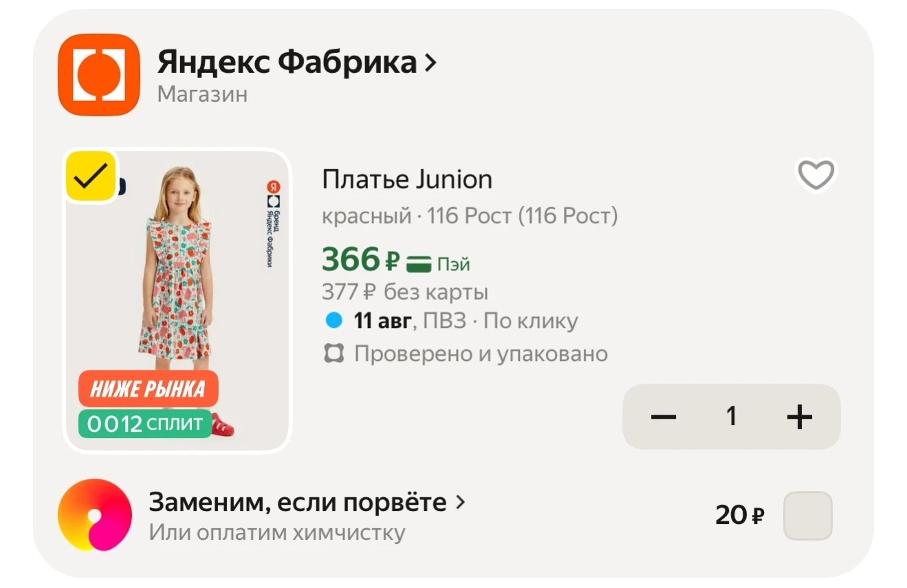907x588 pixels.
Task: Click the blue delivery dot icon
Action: pyautogui.click(x=334, y=320)
